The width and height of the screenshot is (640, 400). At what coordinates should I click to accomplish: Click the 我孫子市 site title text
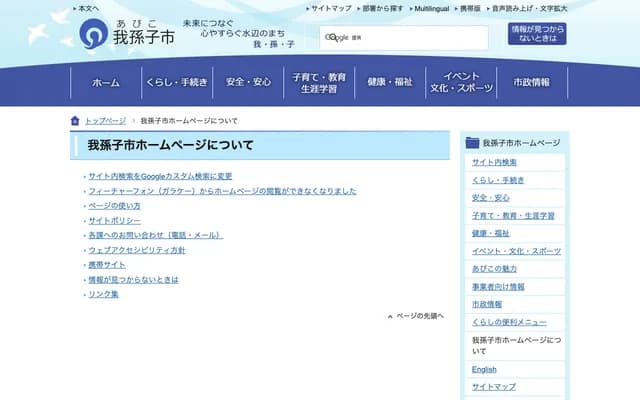[144, 37]
